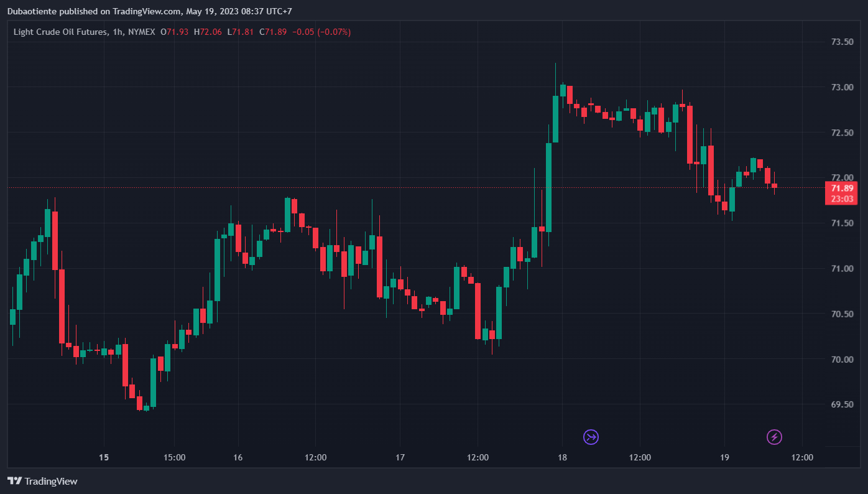
Task: Click the 23:03 bar countdown timer
Action: pyautogui.click(x=843, y=199)
